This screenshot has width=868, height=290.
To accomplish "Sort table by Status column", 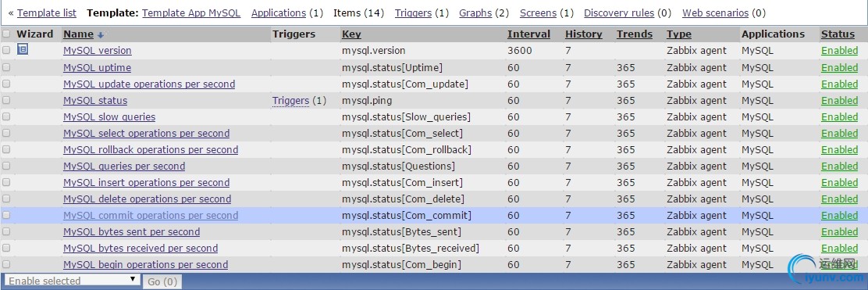I will 838,34.
